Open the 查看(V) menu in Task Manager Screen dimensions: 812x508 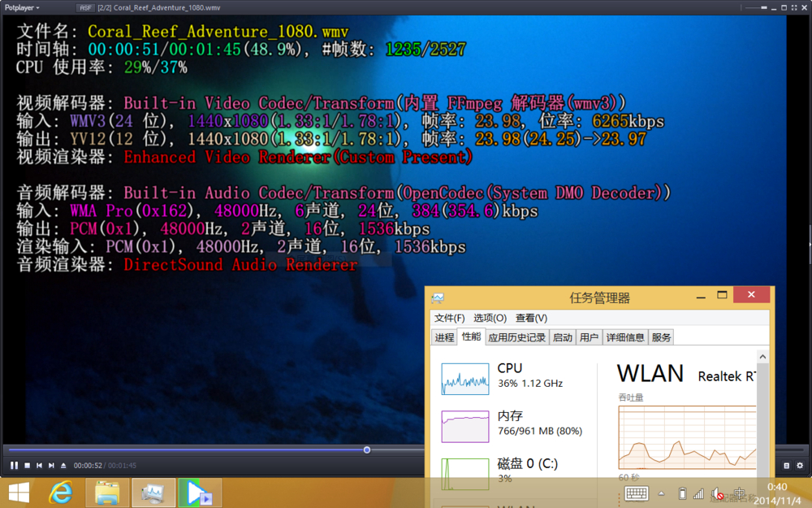pyautogui.click(x=531, y=319)
